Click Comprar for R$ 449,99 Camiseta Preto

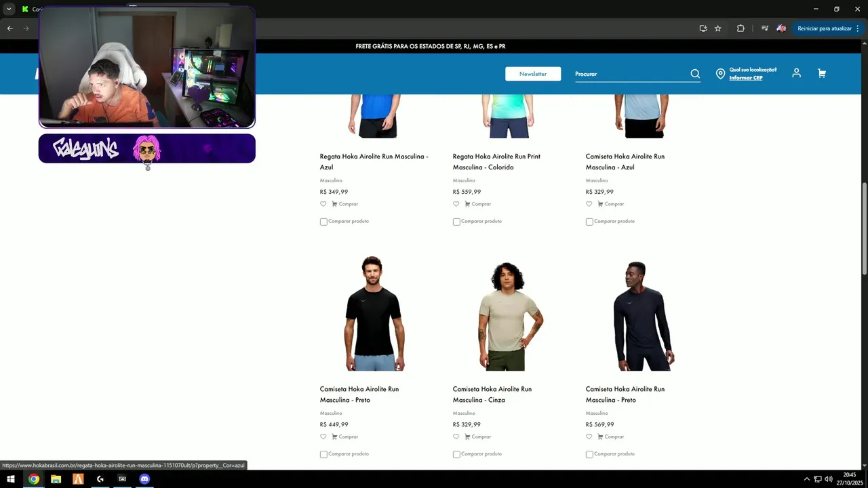coord(349,436)
